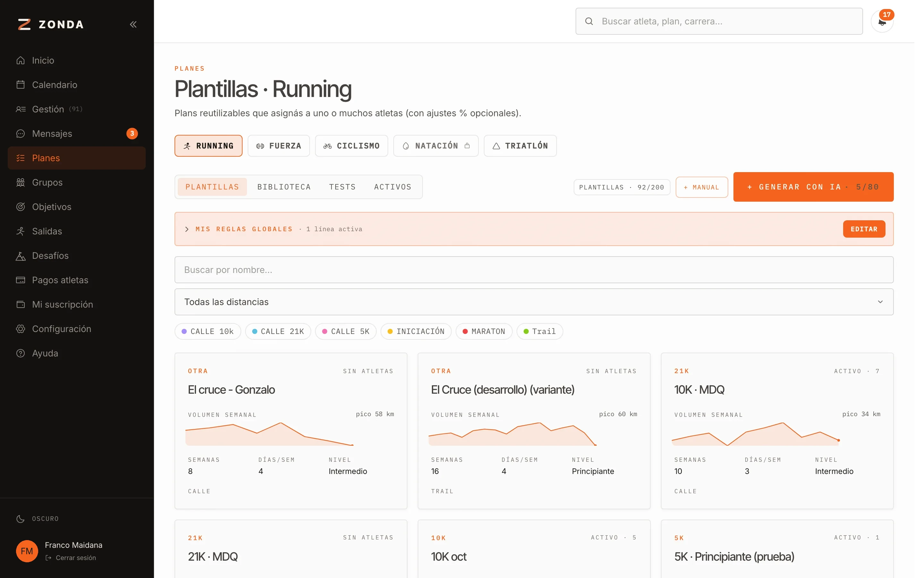This screenshot has width=924, height=578.
Task: Open Mensajes with 3 unread
Action: click(x=76, y=133)
